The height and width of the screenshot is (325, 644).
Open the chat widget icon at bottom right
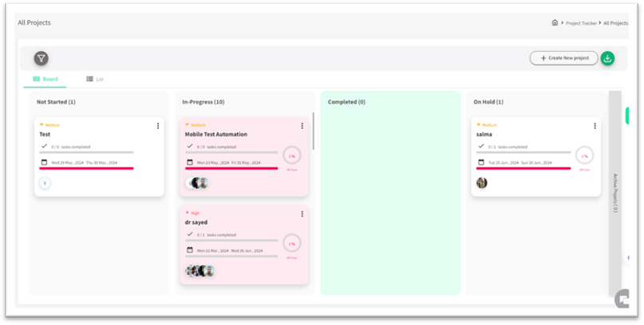point(622,299)
